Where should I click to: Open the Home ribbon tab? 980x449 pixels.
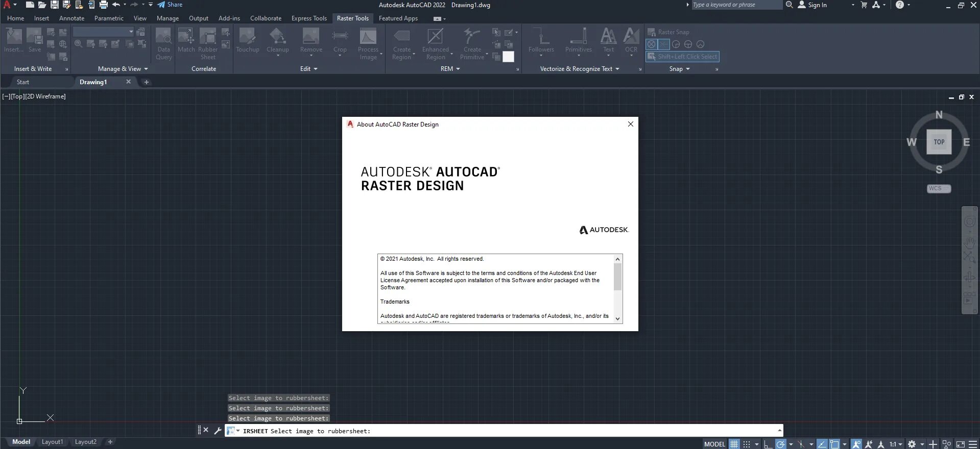[15, 18]
